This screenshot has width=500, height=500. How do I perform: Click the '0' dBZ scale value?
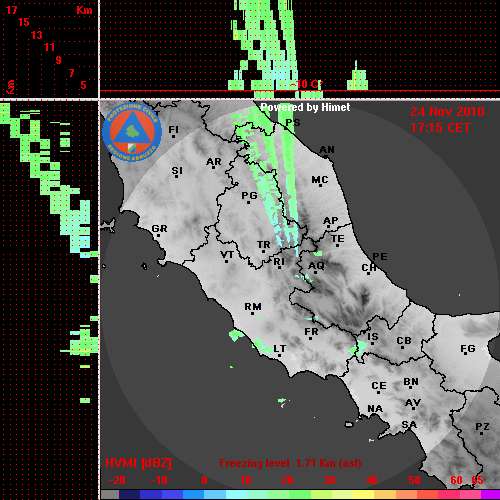pos(204,480)
